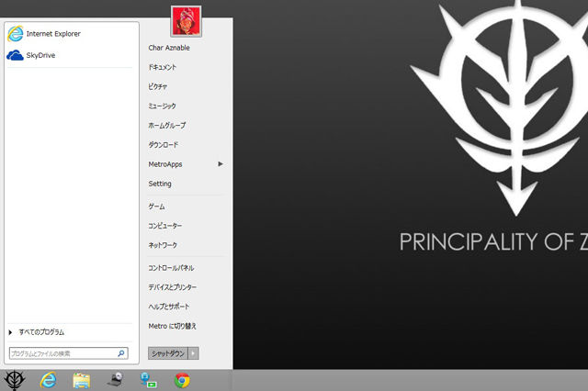Open ゲーム (Games)
Image resolution: width=588 pixels, height=391 pixels.
(x=156, y=207)
